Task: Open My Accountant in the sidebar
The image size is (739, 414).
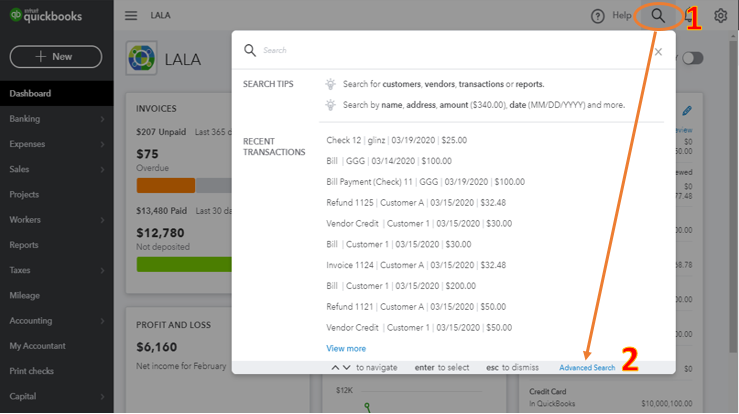Action: pos(57,346)
